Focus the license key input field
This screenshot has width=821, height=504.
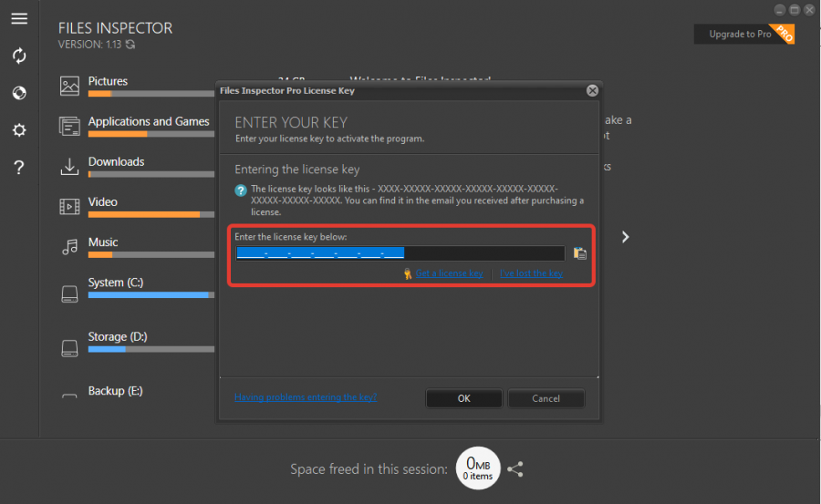coord(400,253)
